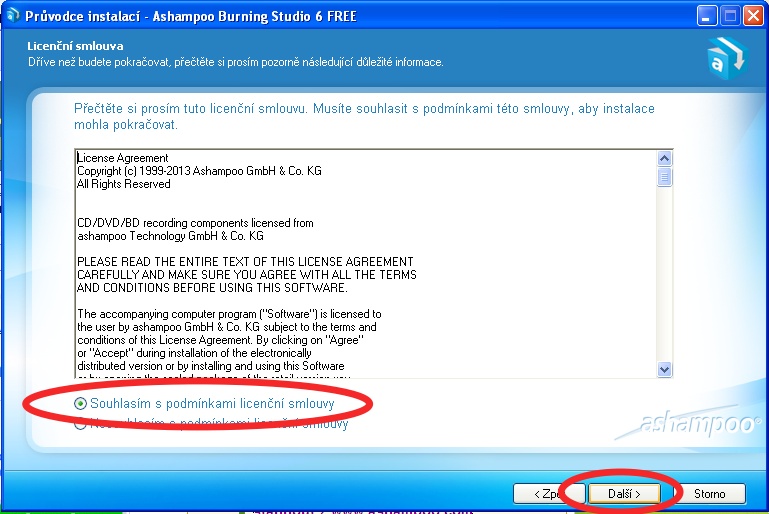Image resolution: width=769 pixels, height=514 pixels.
Task: Cancel installation with the Storno button
Action: (710, 494)
